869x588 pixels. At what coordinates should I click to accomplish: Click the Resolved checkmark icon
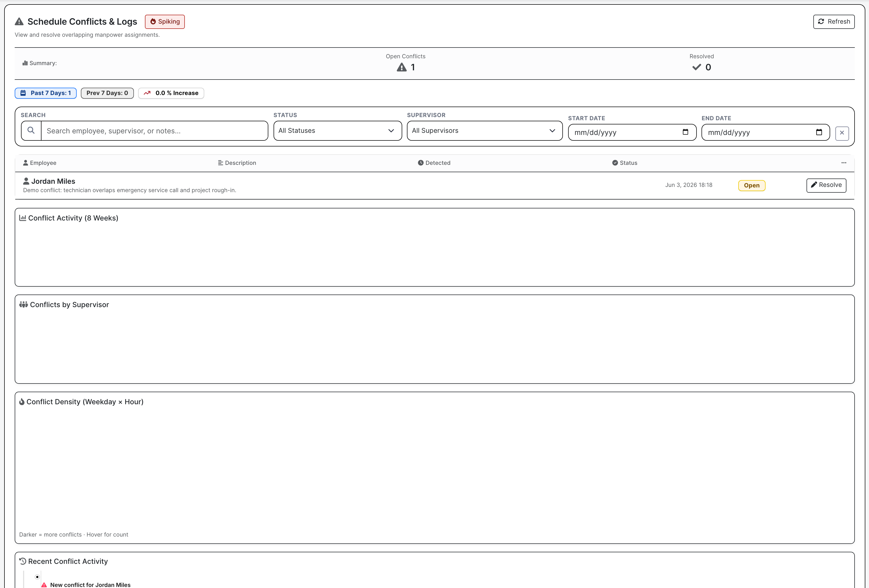point(697,67)
